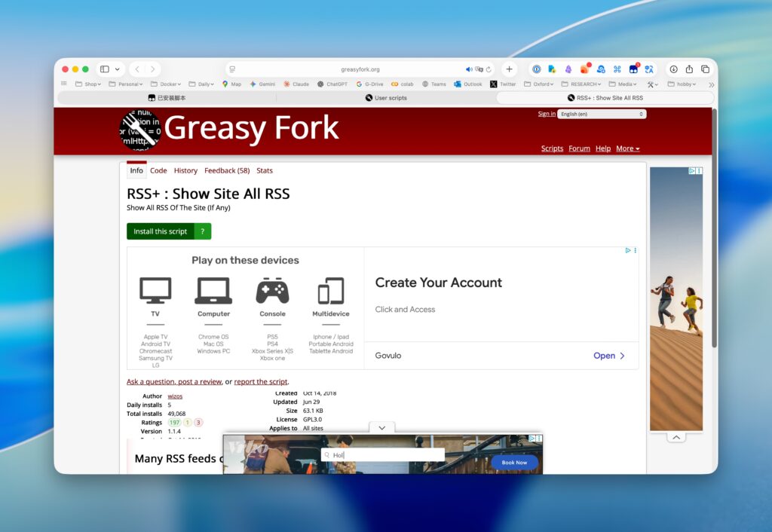Screen dimensions: 772x532
Task: Click the search field in Vrbo ad
Action: pyautogui.click(x=382, y=454)
